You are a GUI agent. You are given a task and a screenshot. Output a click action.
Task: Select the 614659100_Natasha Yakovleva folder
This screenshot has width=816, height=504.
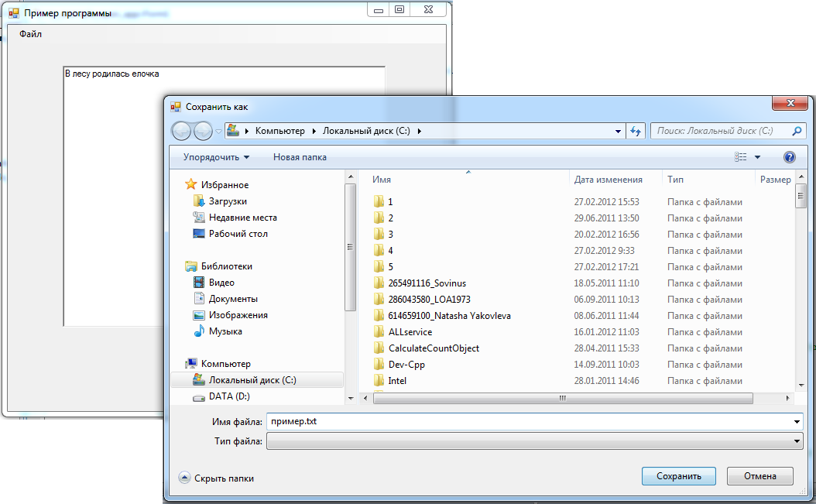tap(442, 316)
